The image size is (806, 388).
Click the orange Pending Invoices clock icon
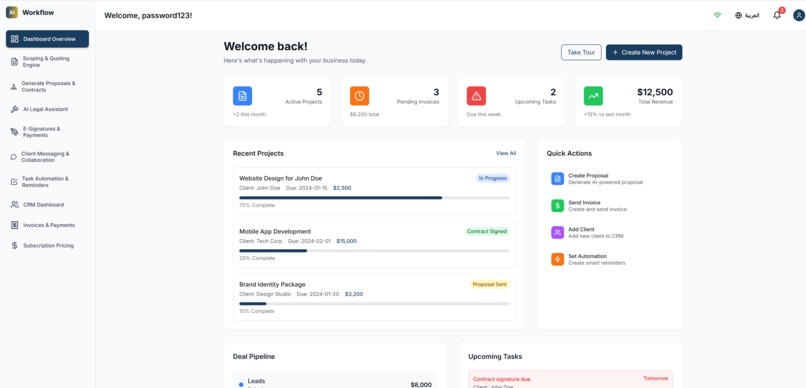coord(359,96)
